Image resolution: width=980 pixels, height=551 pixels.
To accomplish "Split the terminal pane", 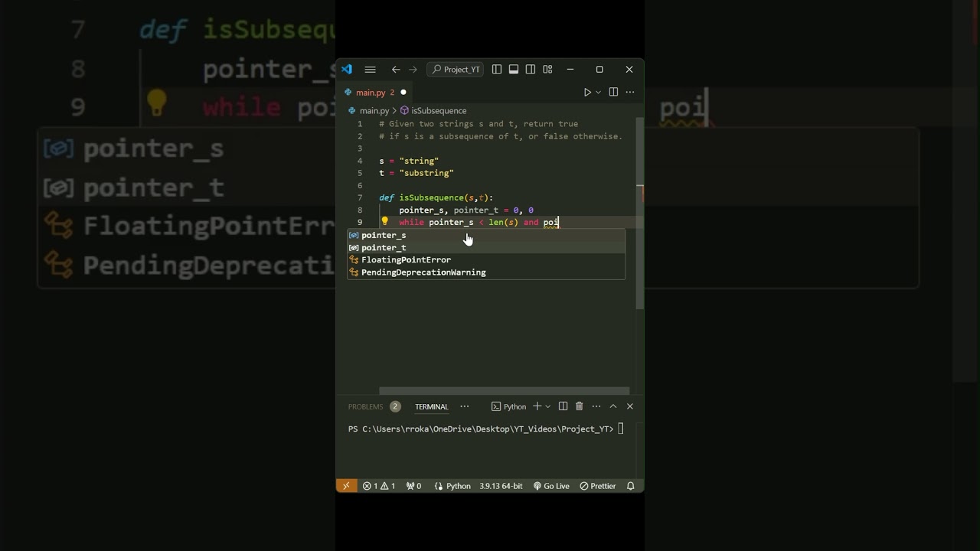I will click(x=563, y=406).
